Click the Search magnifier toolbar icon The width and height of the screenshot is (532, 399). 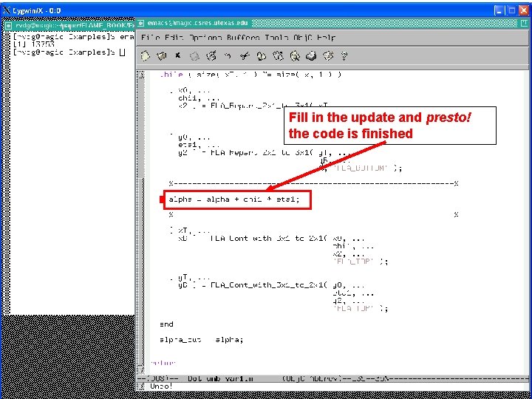295,56
